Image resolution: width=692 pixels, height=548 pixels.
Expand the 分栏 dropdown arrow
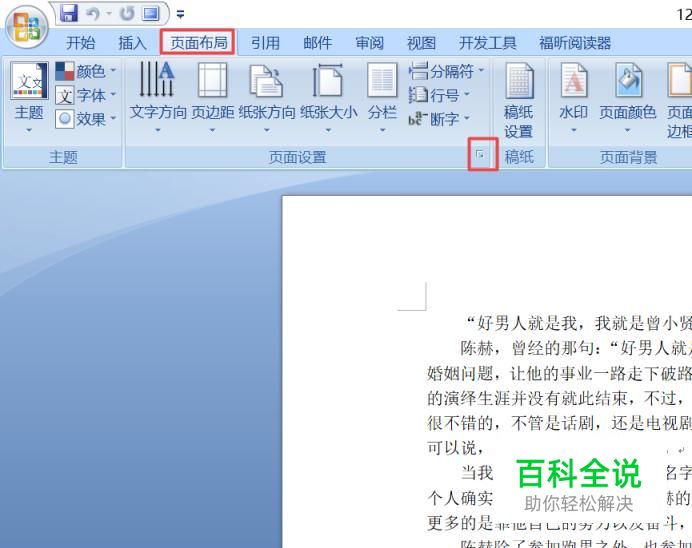383,130
